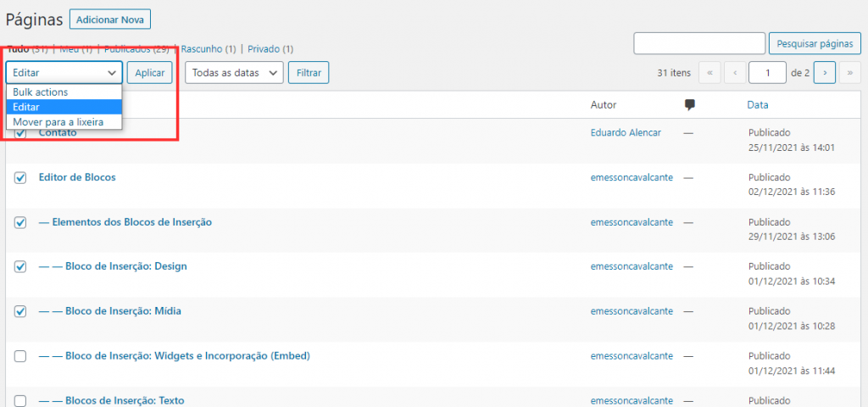This screenshot has height=407, width=868.
Task: Click date 01/12/2021 às 11:44
Action: (x=792, y=371)
